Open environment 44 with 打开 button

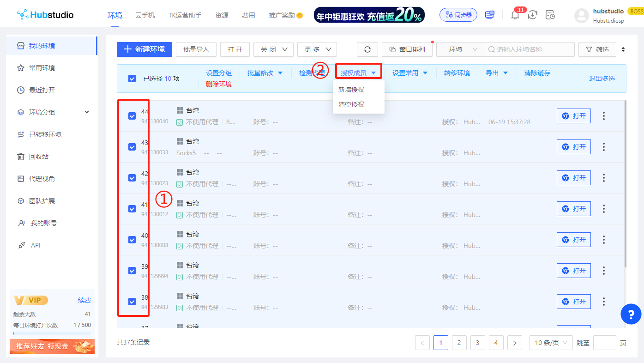[x=574, y=116]
